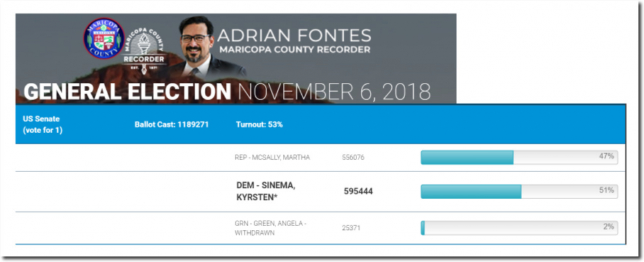This screenshot has height=262, width=644.
Task: Click Green's 2% progress bar
Action: (519, 228)
